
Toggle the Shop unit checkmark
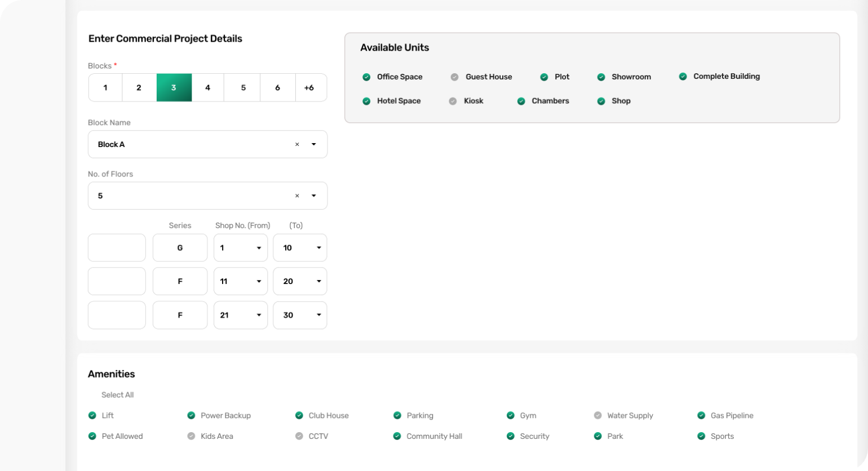[x=601, y=101]
